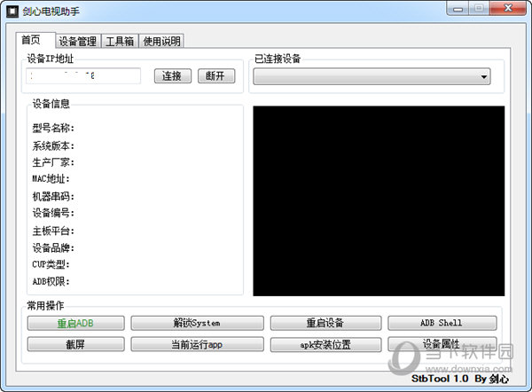Switch to the 首页 tab
This screenshot has width=532, height=392.
(35, 40)
